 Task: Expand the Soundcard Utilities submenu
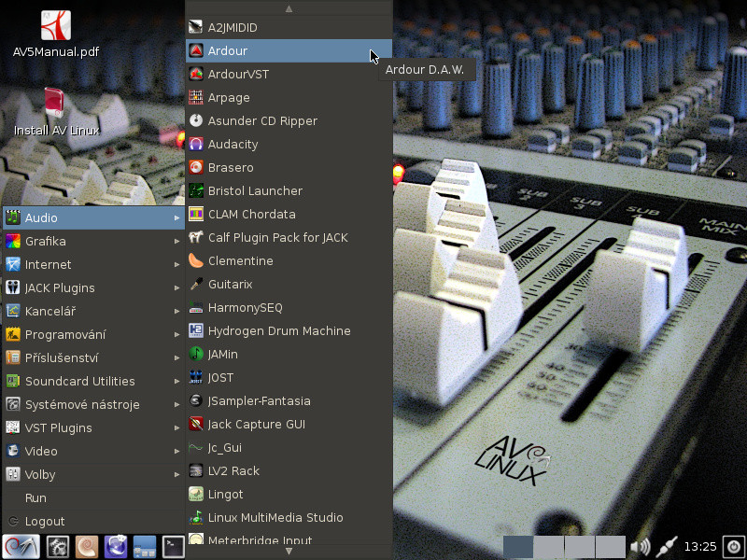pyautogui.click(x=93, y=381)
